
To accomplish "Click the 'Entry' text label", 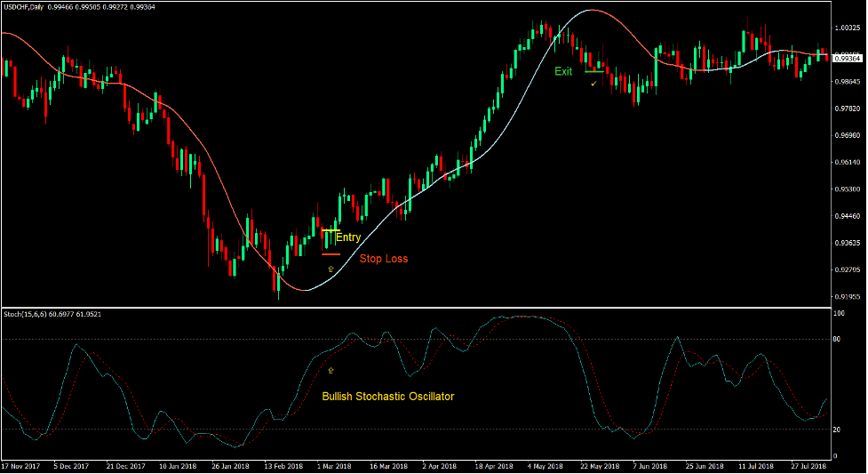I will click(348, 237).
